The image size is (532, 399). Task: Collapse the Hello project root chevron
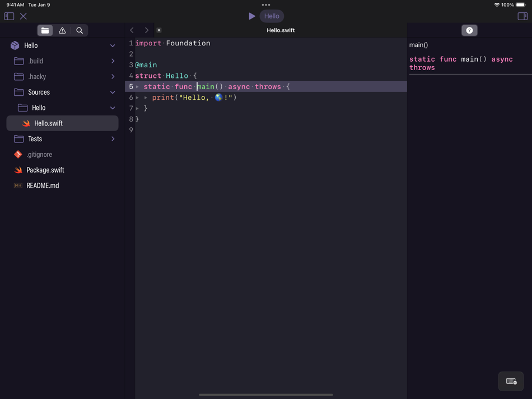(x=113, y=45)
